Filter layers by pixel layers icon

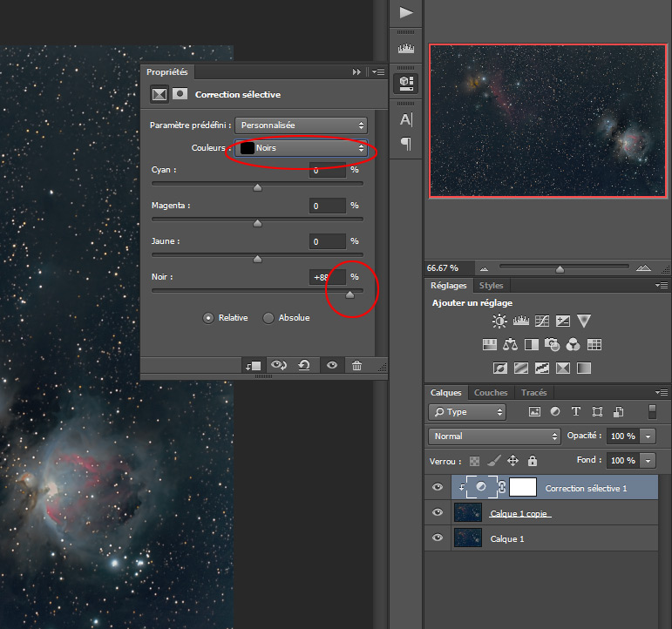click(534, 412)
